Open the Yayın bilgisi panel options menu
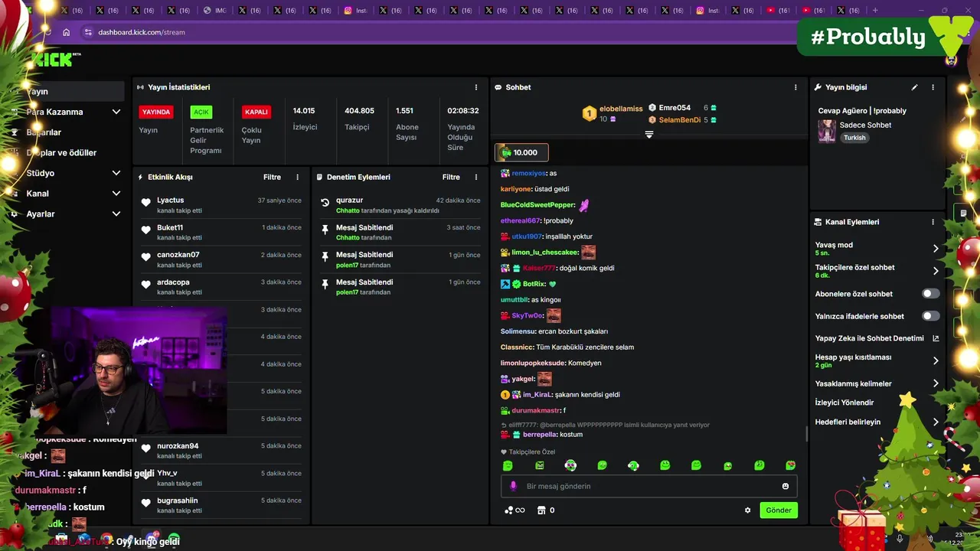 pyautogui.click(x=933, y=87)
